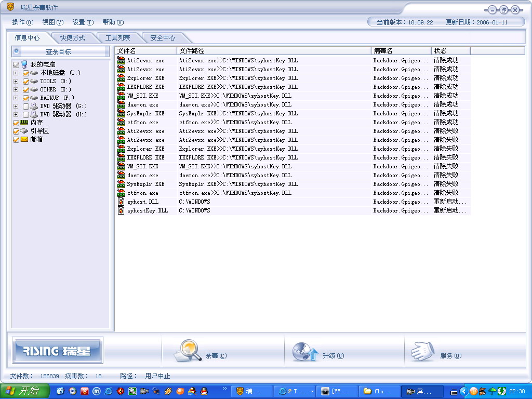This screenshot has width=532, height=399.
Task: Expand DVD 驱动器 (G:) tree node
Action: pyautogui.click(x=16, y=106)
